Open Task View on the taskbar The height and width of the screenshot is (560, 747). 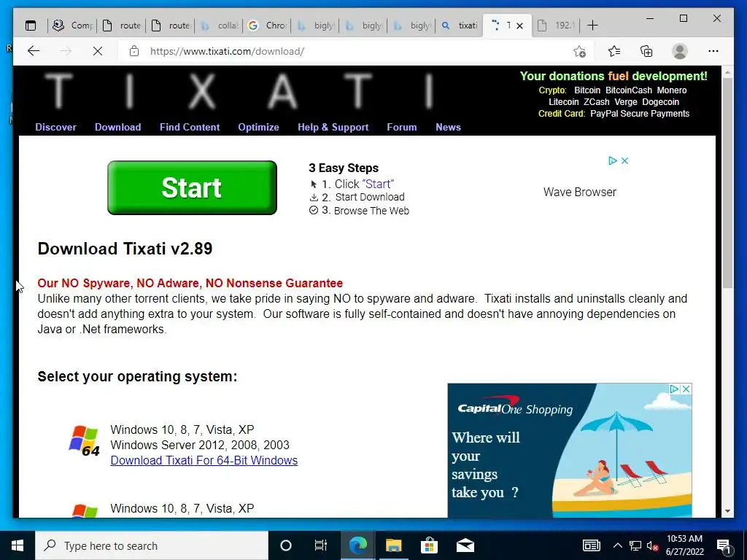(321, 545)
